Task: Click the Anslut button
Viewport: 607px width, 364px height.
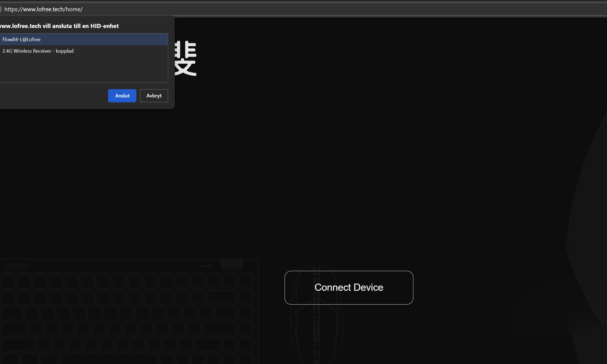Action: [122, 96]
